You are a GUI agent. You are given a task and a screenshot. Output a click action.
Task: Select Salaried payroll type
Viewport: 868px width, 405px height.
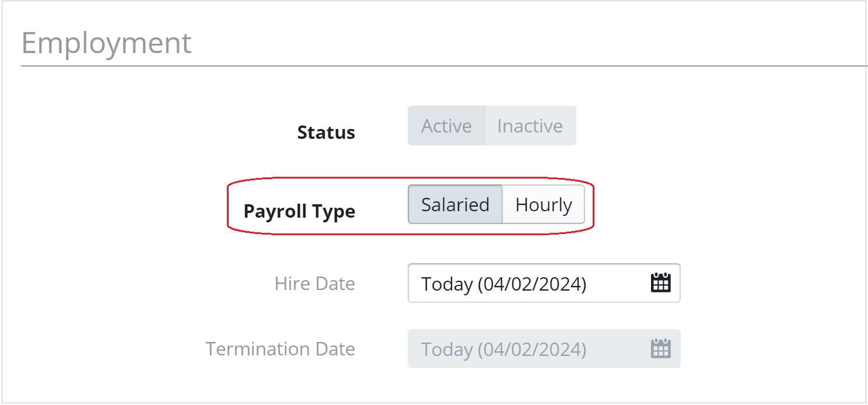point(455,204)
